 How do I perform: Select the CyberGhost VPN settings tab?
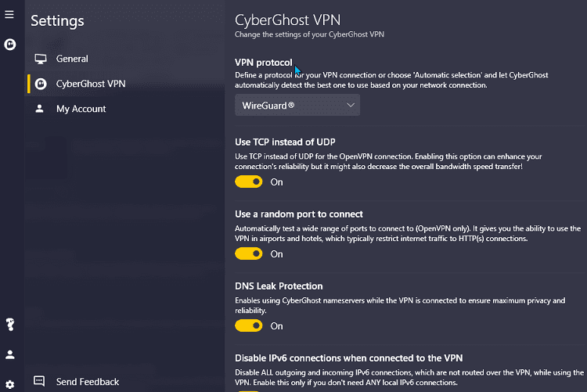pos(91,84)
